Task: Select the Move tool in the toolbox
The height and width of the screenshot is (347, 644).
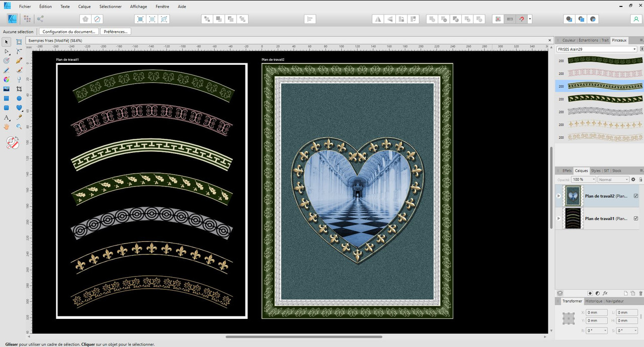Action: 7,42
